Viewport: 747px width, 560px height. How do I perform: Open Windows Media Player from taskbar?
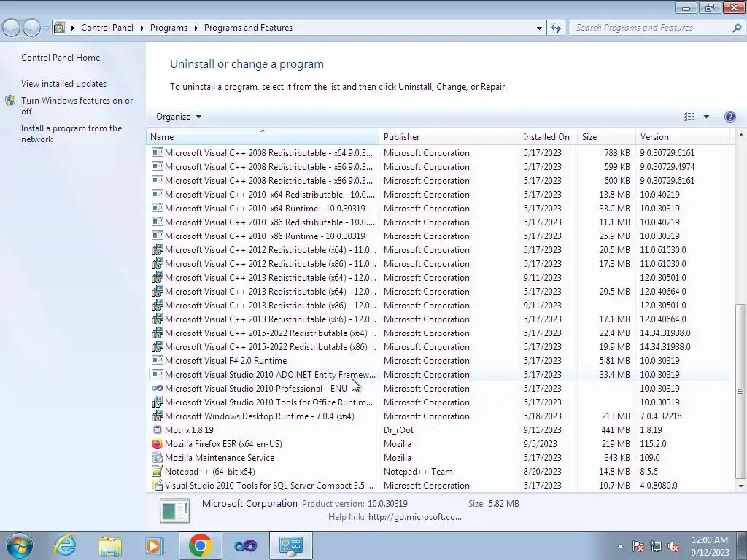(154, 545)
